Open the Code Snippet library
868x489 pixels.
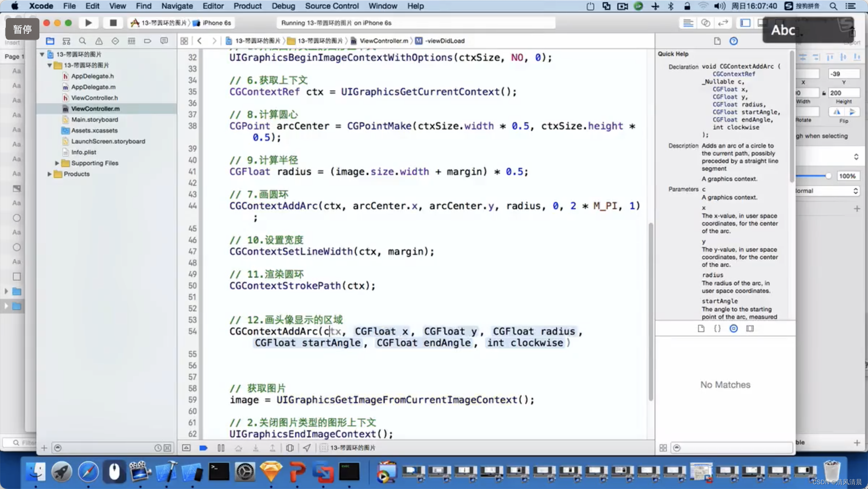click(x=717, y=328)
